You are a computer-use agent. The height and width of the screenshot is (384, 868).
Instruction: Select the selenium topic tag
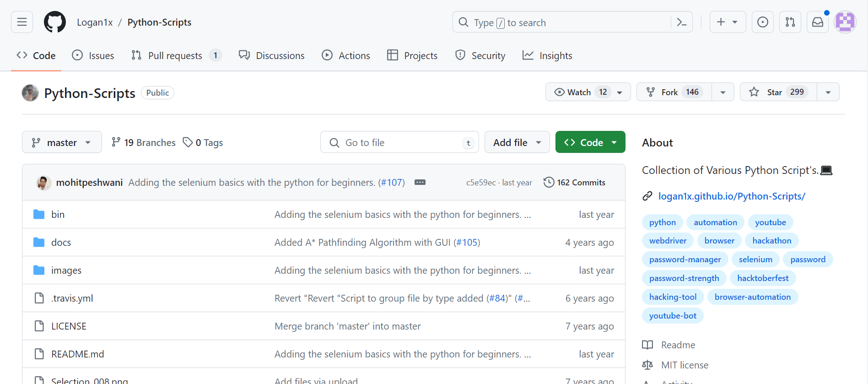755,260
